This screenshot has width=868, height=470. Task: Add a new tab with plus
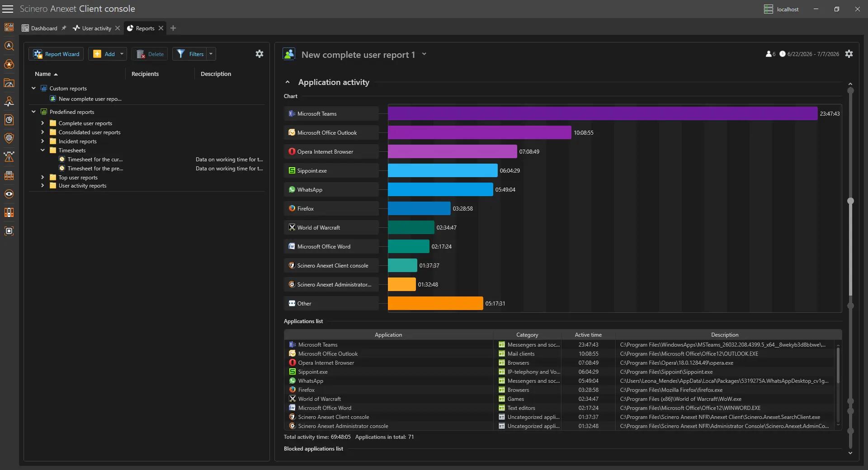tap(173, 28)
